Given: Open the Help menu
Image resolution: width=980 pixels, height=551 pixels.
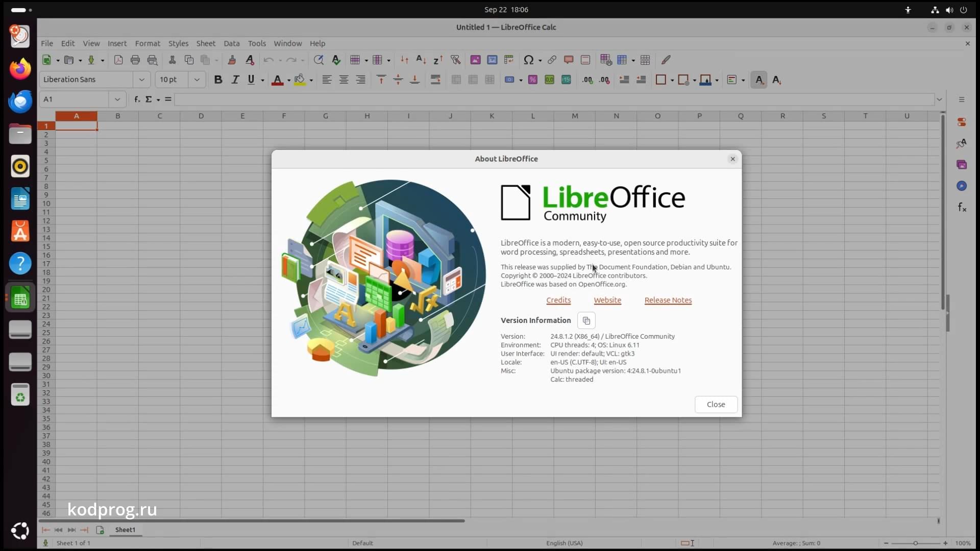Looking at the screenshot, I should (x=317, y=43).
